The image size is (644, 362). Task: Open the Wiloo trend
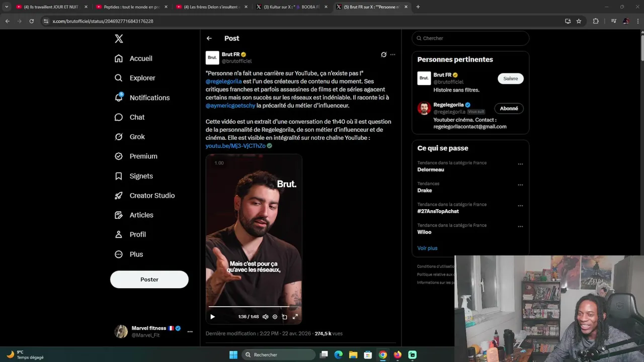pos(424,232)
